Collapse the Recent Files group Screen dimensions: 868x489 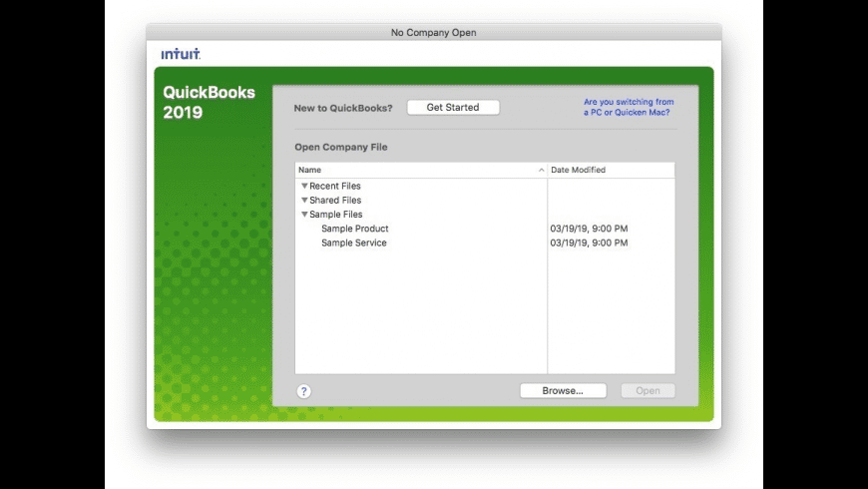(x=304, y=186)
